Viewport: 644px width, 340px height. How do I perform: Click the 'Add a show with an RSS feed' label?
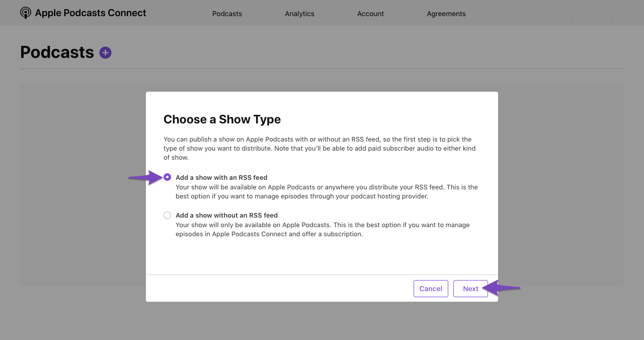(x=221, y=177)
